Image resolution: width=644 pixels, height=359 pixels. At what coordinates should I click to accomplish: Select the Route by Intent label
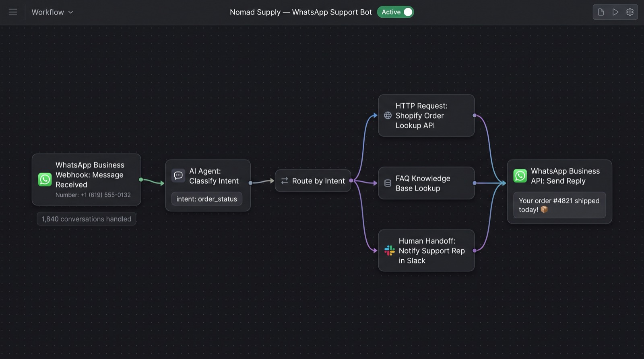[318, 181]
